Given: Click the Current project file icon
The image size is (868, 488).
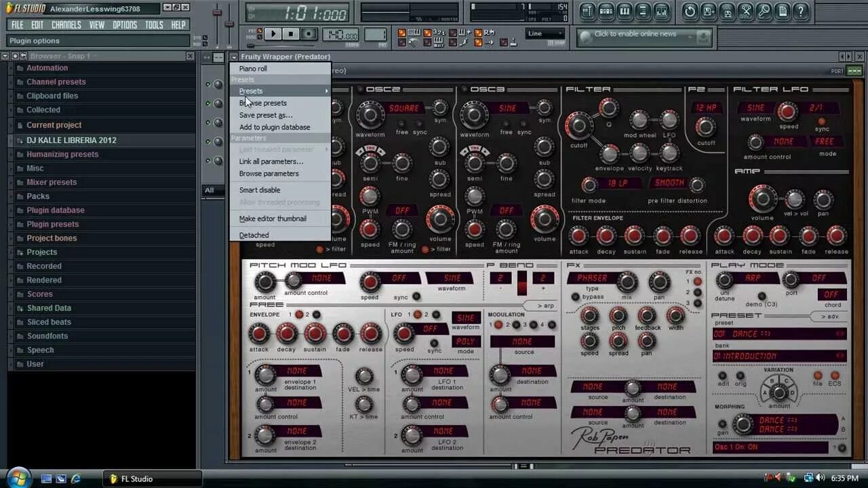Looking at the screenshot, I should (x=20, y=125).
